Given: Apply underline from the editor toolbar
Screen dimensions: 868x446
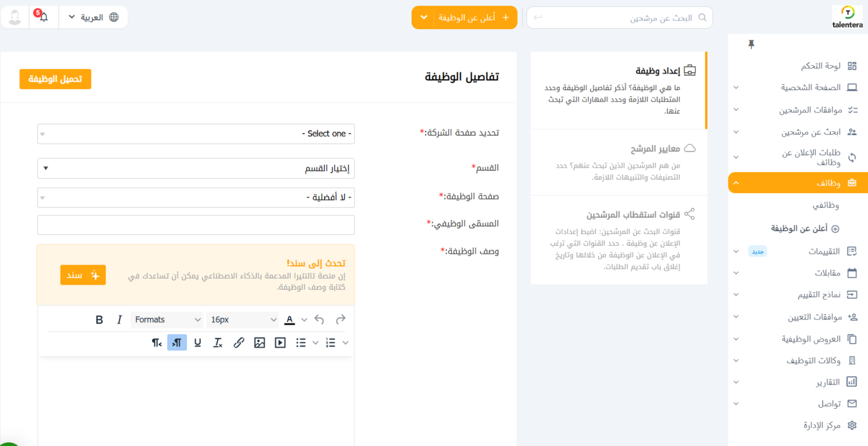Looking at the screenshot, I should click(x=197, y=342).
